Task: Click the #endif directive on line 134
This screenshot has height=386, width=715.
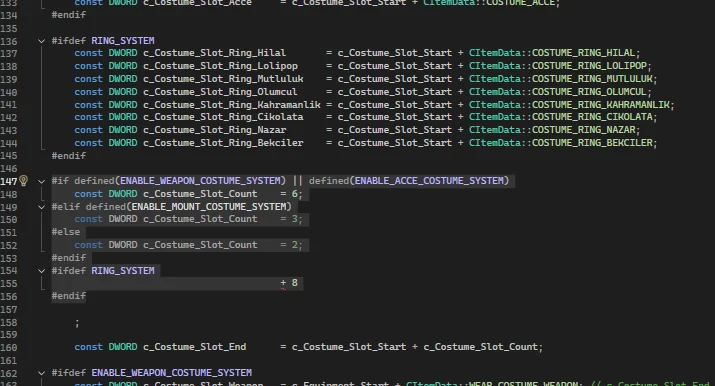Action: pos(68,15)
